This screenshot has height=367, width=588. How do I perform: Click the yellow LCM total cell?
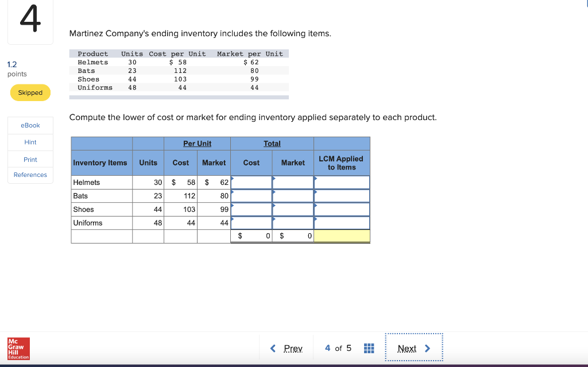pos(342,236)
